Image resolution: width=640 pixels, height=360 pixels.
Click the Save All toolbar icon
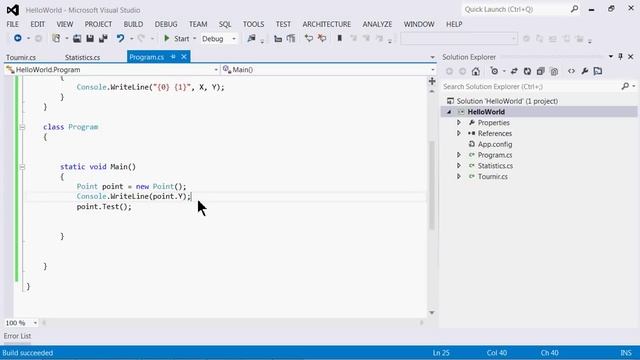[103, 38]
